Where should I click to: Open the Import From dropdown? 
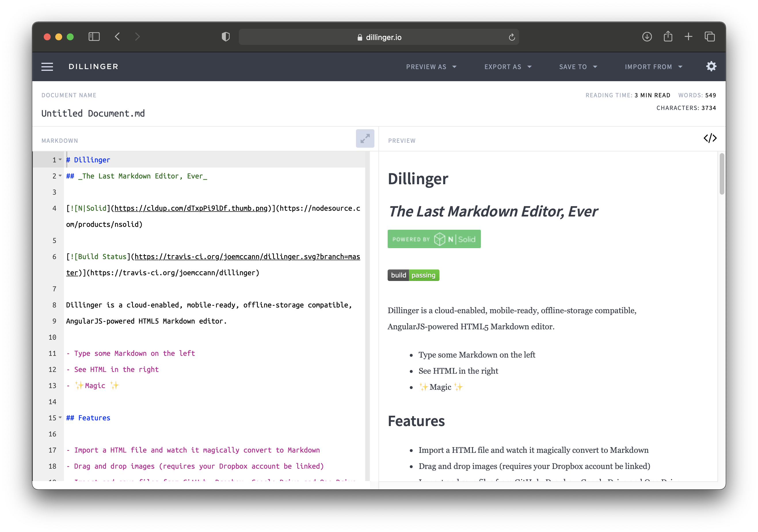pyautogui.click(x=653, y=67)
